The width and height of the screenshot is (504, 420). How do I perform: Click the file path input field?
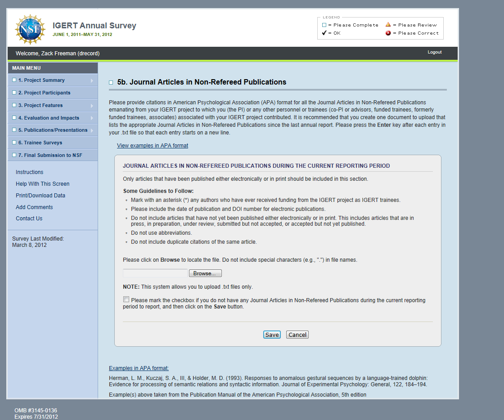pos(155,273)
